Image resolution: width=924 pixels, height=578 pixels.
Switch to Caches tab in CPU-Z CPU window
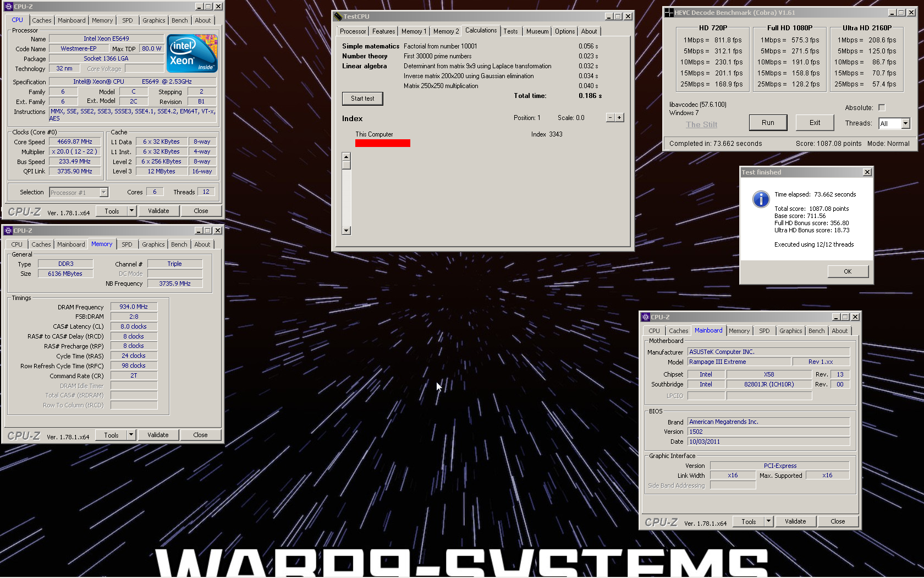42,20
